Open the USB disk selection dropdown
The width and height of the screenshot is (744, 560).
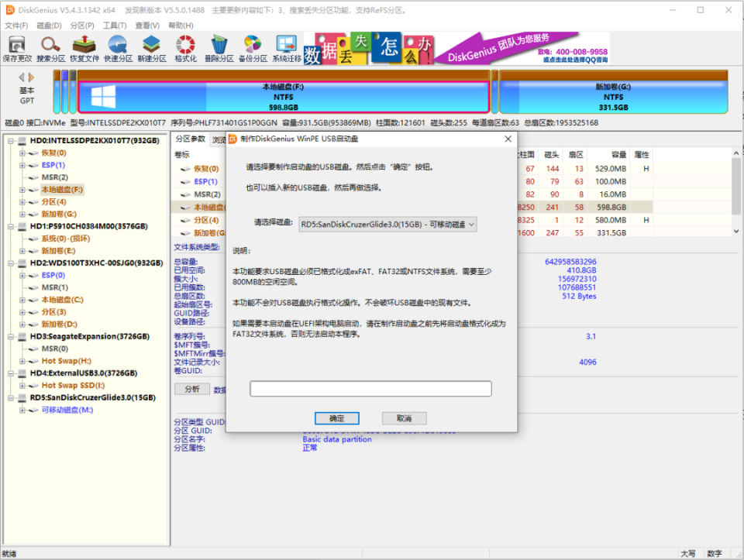(387, 225)
